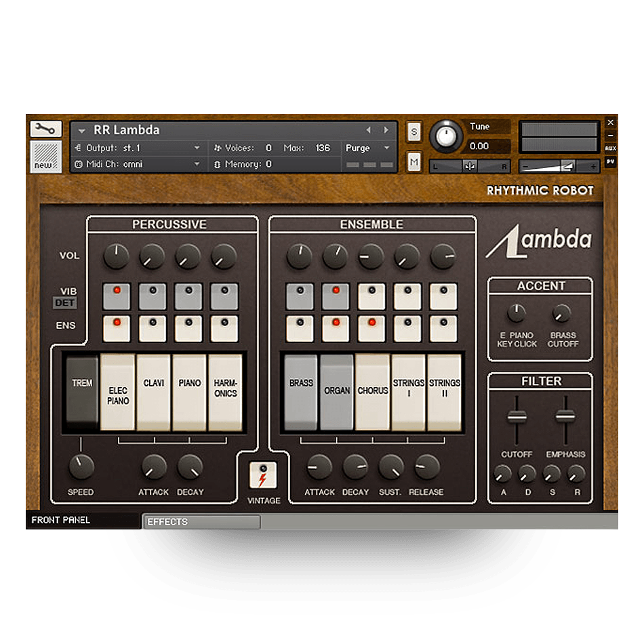
Task: Toggle the DET button under VIB
Action: click(x=65, y=303)
